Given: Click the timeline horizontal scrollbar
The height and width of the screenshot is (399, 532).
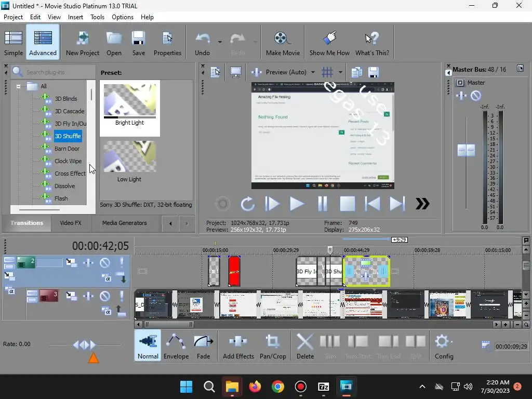Looking at the screenshot, I should tap(169, 324).
